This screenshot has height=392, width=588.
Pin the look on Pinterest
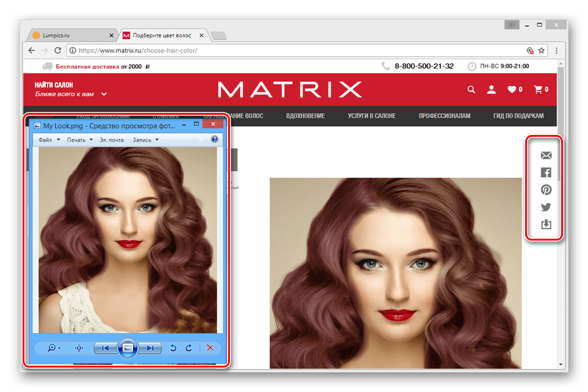[x=546, y=190]
